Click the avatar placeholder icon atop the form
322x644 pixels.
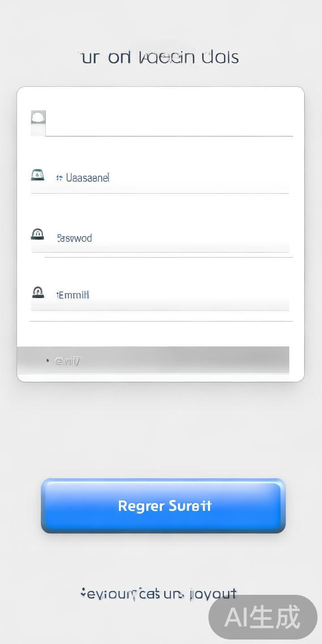point(38,118)
